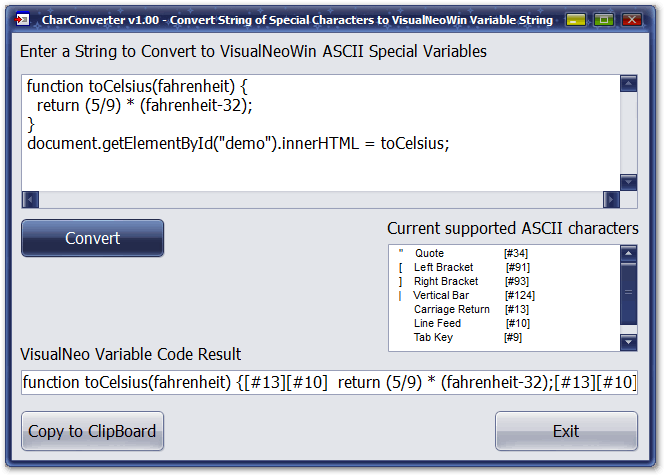Click the ASCII list scrollbar thumb

pos(629,293)
